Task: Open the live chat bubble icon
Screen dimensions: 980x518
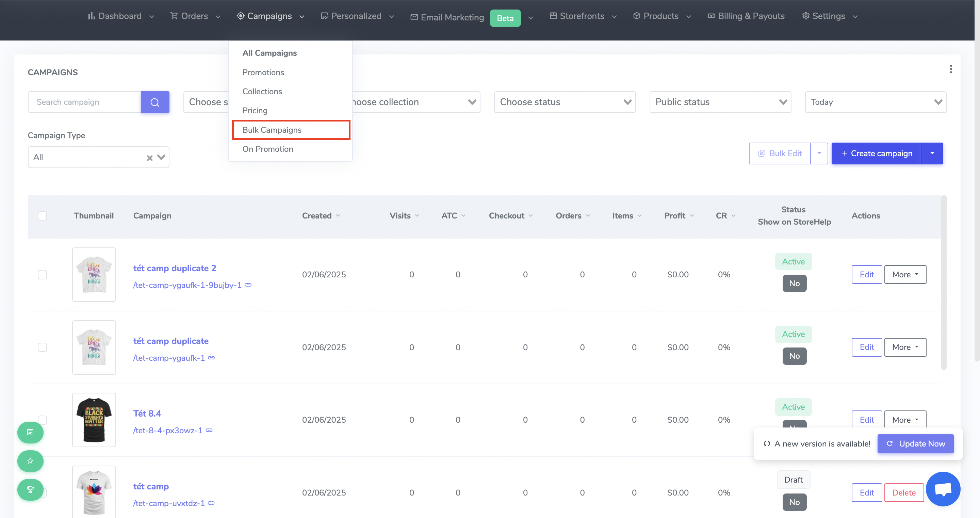Action: [x=943, y=489]
